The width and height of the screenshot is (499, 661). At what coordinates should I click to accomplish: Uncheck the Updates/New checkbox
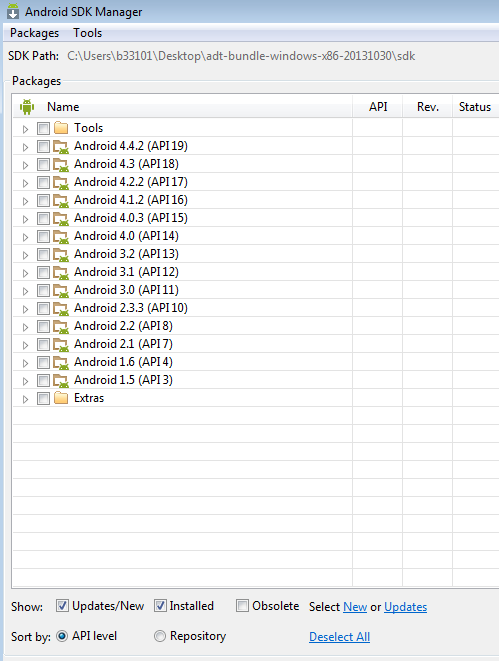62,606
